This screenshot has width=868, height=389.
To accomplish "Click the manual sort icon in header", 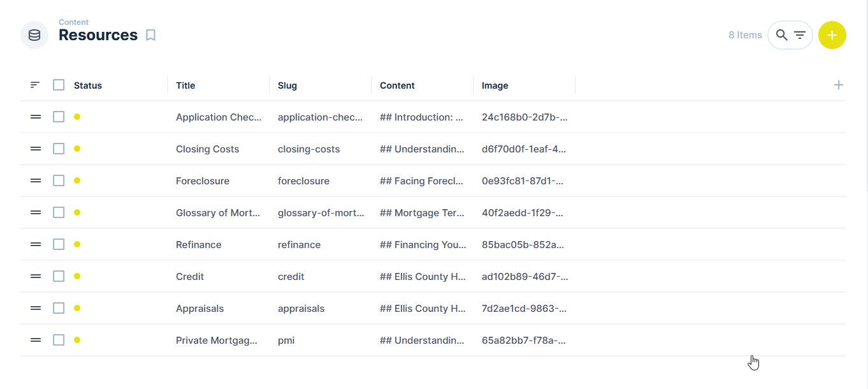I will (x=35, y=84).
